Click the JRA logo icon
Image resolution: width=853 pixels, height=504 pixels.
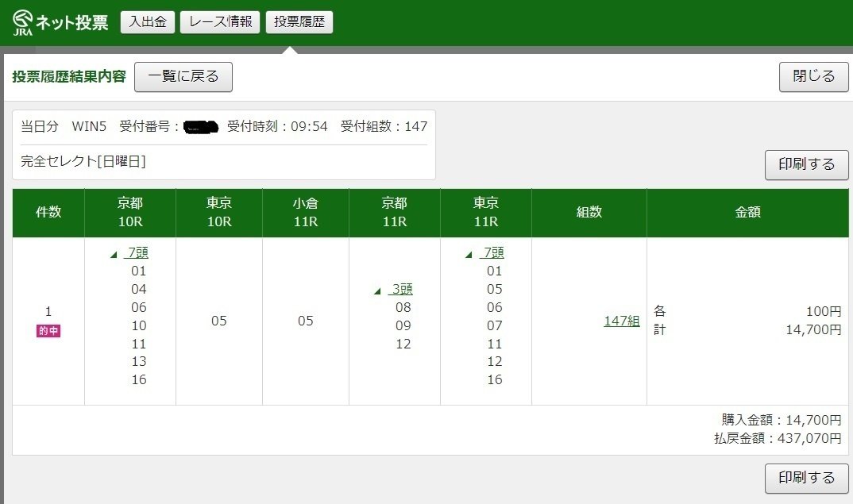(x=21, y=21)
